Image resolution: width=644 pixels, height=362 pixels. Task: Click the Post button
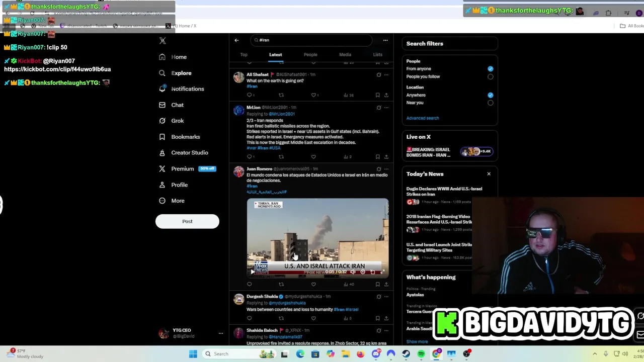[x=187, y=221]
